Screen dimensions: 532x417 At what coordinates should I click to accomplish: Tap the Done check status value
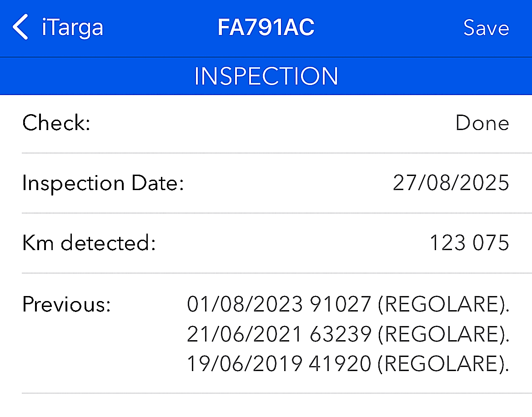pos(482,123)
